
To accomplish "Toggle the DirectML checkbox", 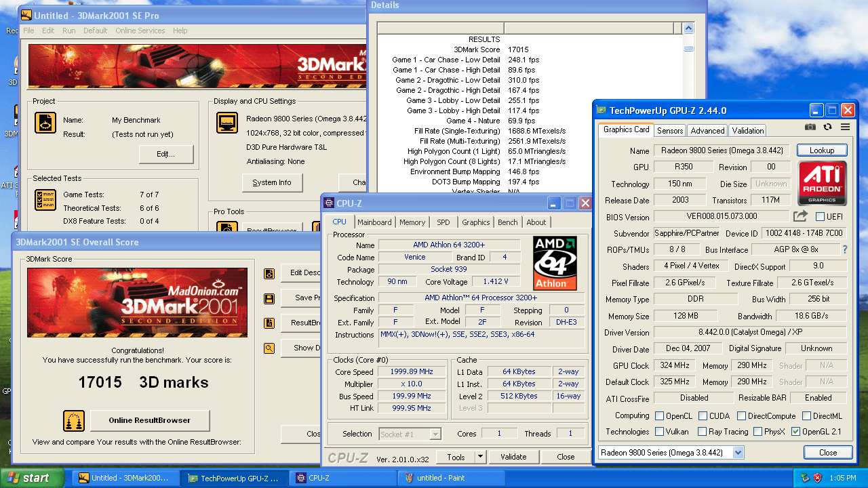I will coord(807,415).
